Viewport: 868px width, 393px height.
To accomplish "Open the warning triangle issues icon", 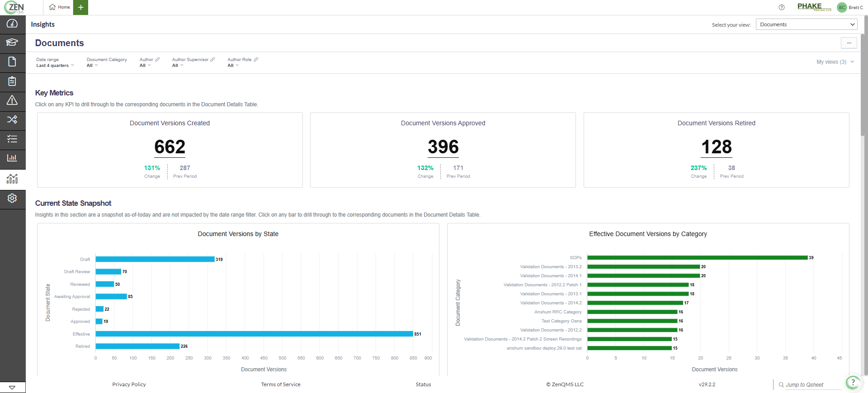I will [x=12, y=100].
